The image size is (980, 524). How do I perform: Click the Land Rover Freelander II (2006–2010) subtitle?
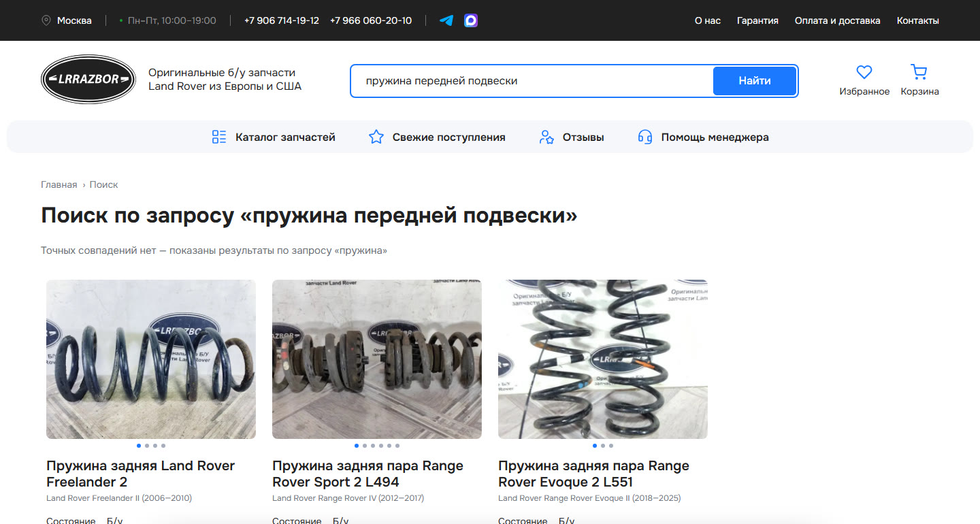point(119,498)
